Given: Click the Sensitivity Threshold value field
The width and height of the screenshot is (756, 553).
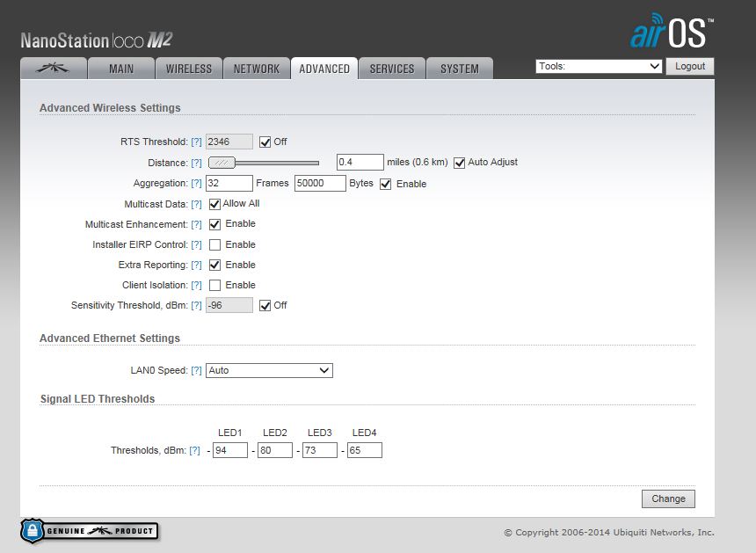Looking at the screenshot, I should point(229,305).
